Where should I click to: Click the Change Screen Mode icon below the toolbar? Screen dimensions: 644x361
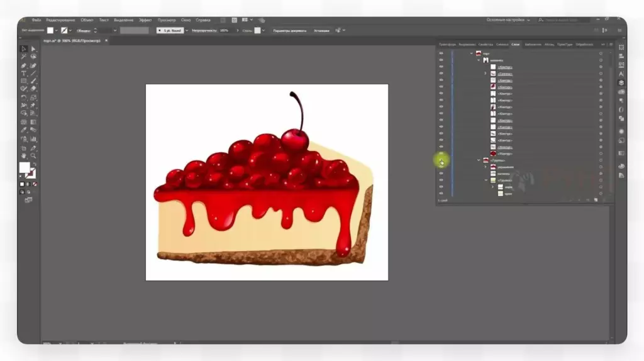click(28, 200)
